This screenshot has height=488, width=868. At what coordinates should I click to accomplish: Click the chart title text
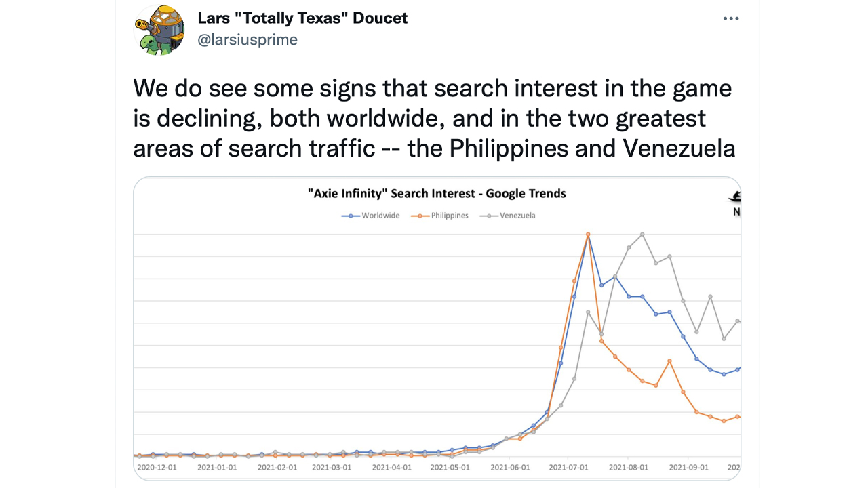[x=437, y=194]
